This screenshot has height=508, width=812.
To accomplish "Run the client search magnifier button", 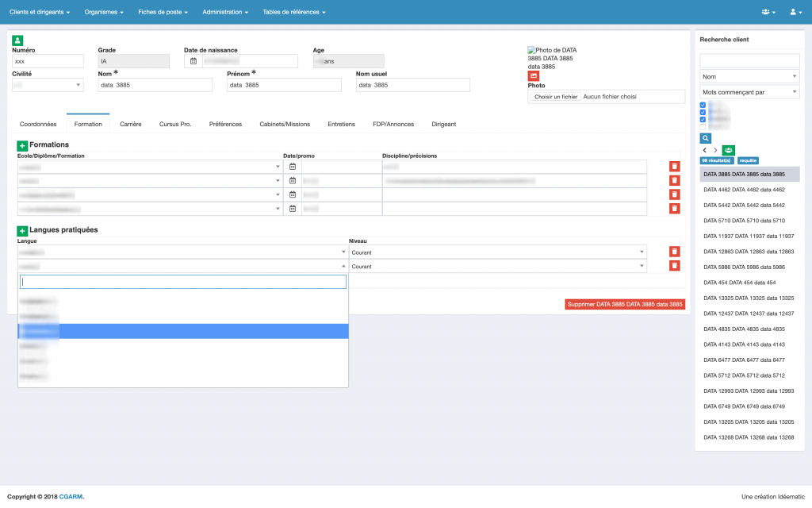I will pos(705,138).
